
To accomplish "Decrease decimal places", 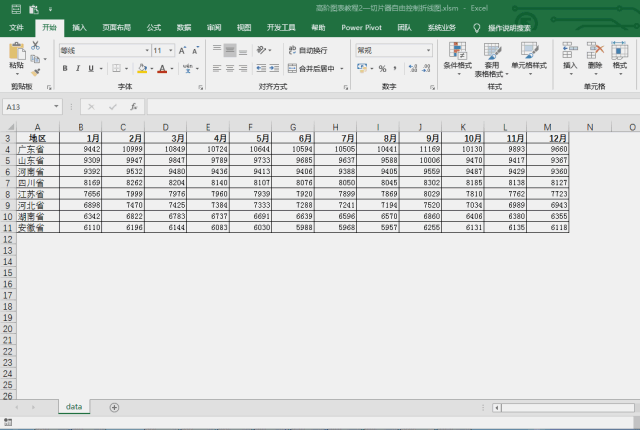I will pyautogui.click(x=426, y=68).
